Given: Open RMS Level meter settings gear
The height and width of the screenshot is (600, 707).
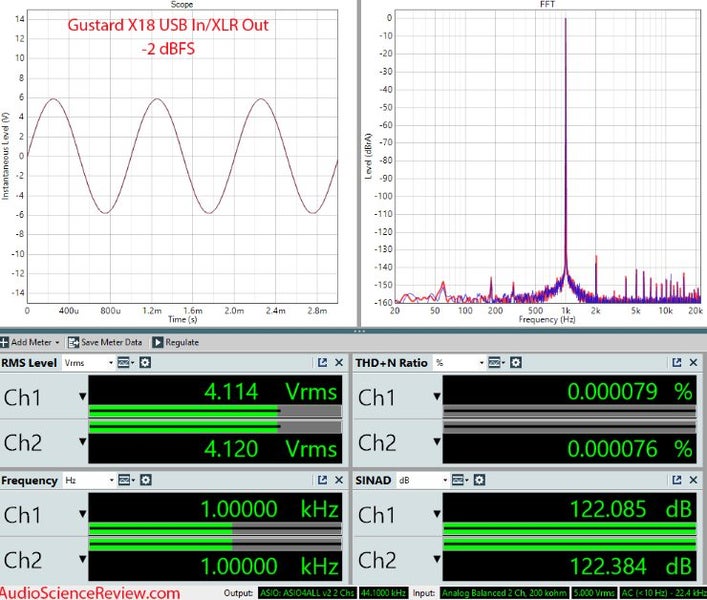Looking at the screenshot, I should pos(145,363).
